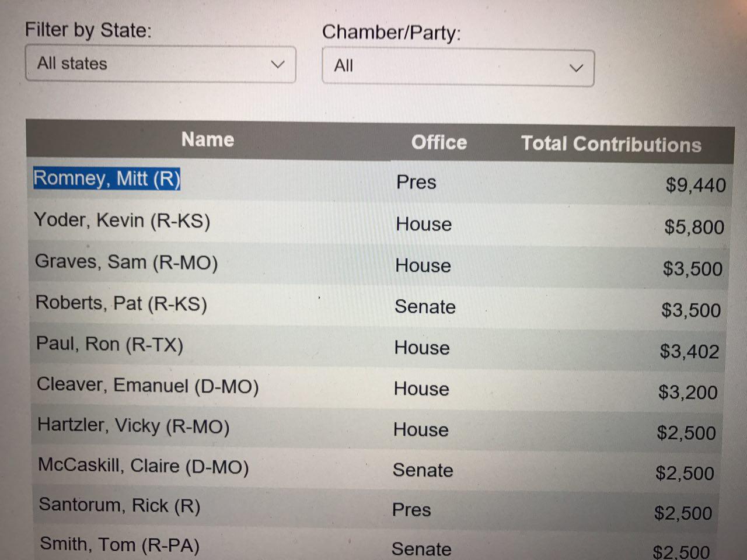
Task: Click the All states dropdown chevron
Action: click(x=278, y=64)
